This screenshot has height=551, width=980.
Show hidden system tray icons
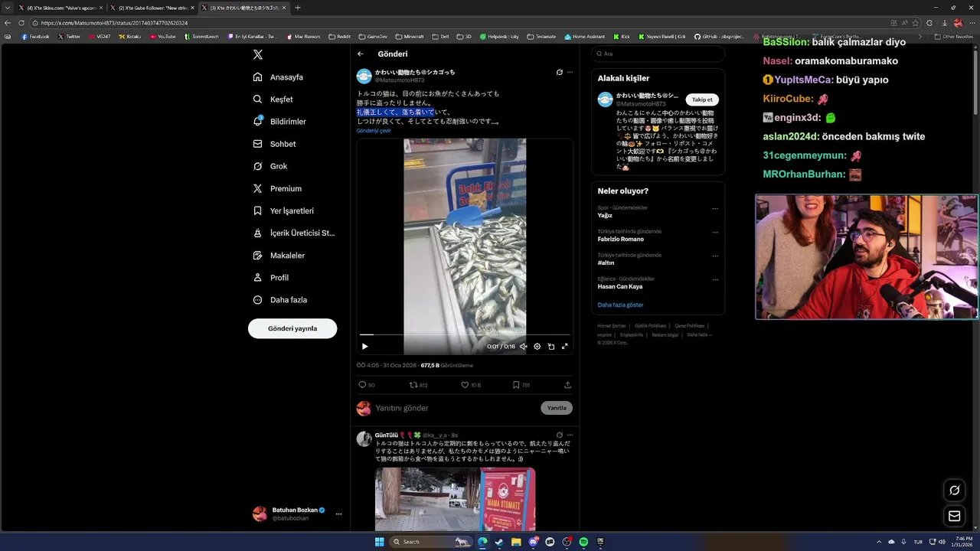pyautogui.click(x=879, y=542)
